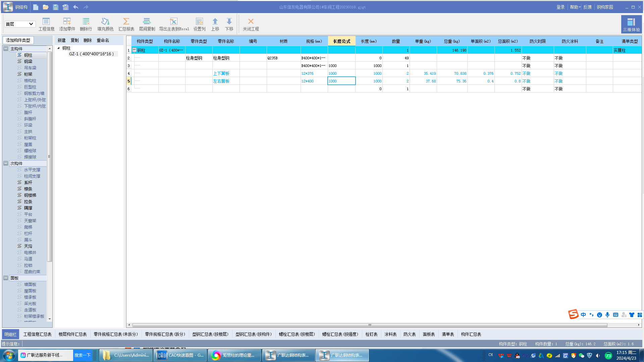
Task: Select GZ-1 (400*400*16*16) component
Action: click(91, 54)
